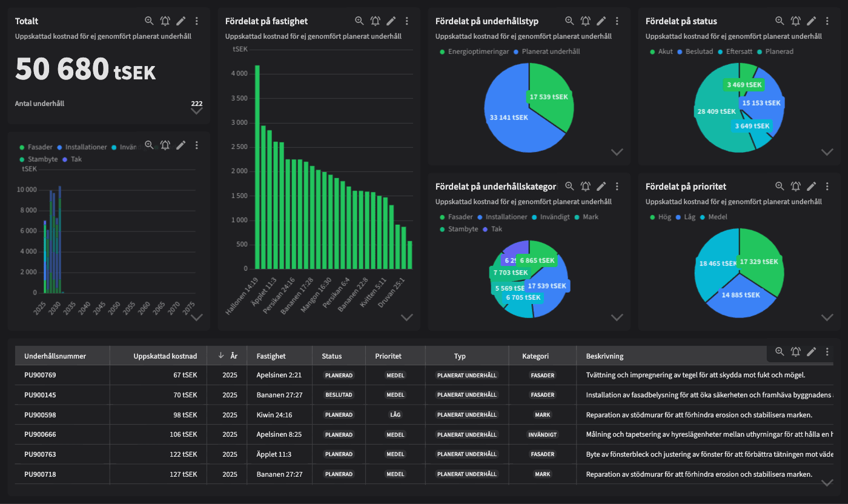Screen dimensions: 848x504
Task: Open the edit pencil on Fördelat på status
Action: (x=812, y=21)
